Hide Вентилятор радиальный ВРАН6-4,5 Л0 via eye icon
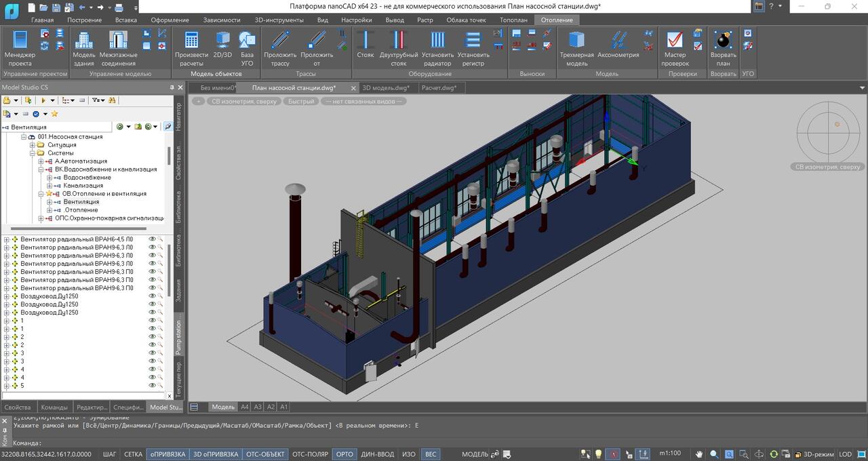 pos(153,239)
